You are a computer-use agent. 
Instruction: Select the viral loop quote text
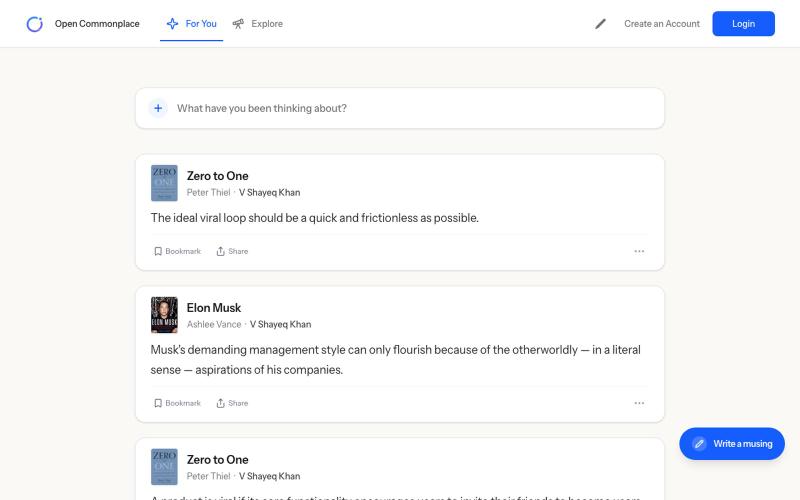tap(314, 218)
